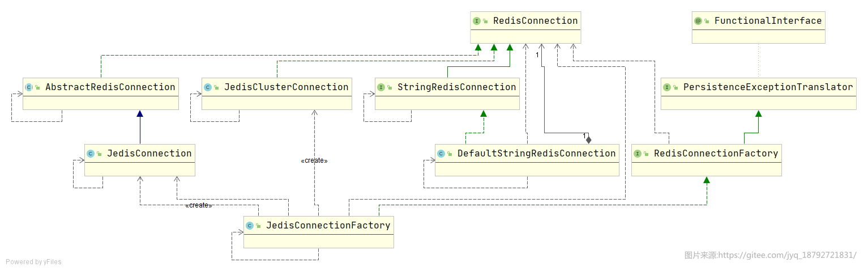
Task: Click the FunctionalInterface annotation icon
Action: (x=698, y=21)
